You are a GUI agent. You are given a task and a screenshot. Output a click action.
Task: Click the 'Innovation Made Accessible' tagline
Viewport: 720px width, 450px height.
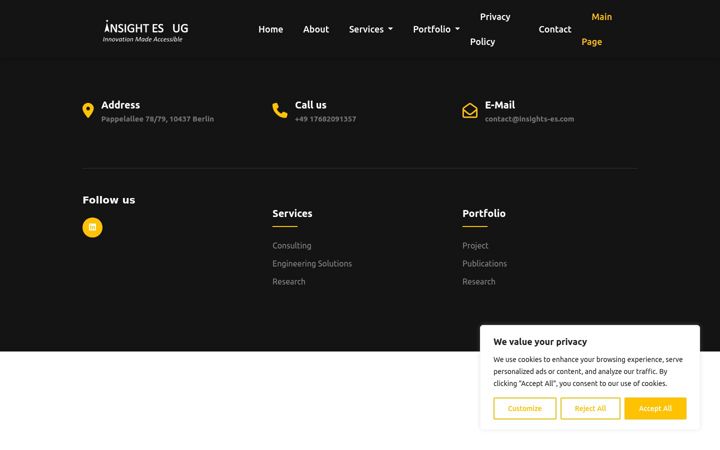click(142, 39)
